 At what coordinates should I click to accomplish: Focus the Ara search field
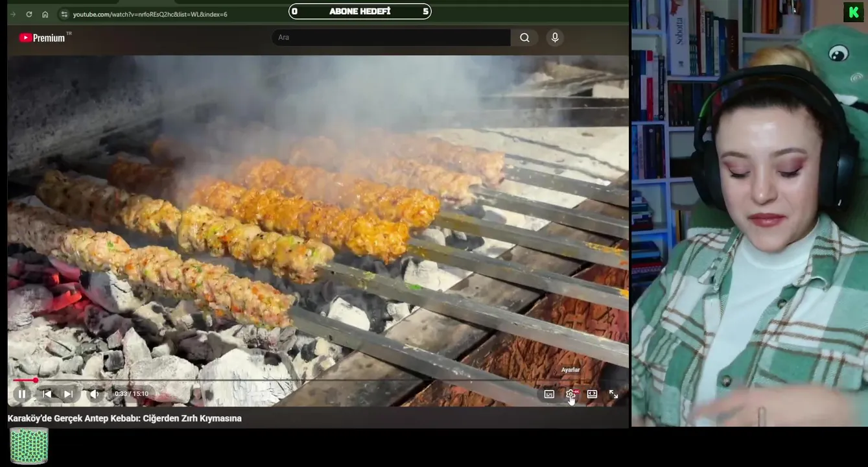[391, 38]
